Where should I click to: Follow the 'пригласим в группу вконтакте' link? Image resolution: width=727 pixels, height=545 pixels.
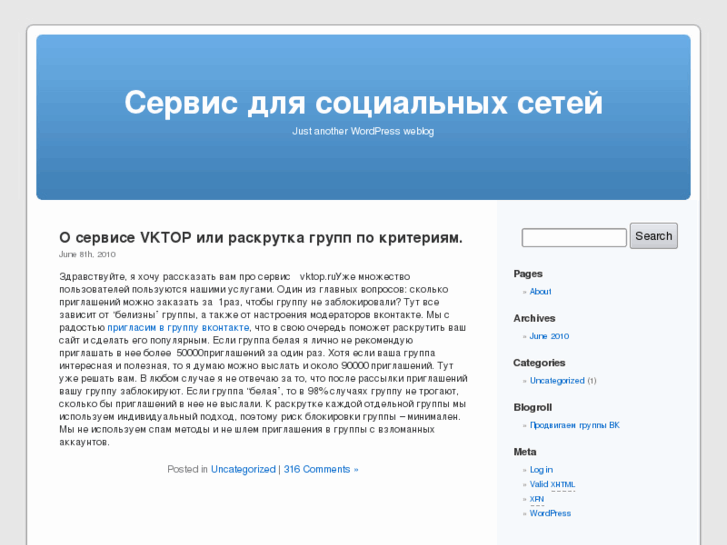tap(178, 327)
